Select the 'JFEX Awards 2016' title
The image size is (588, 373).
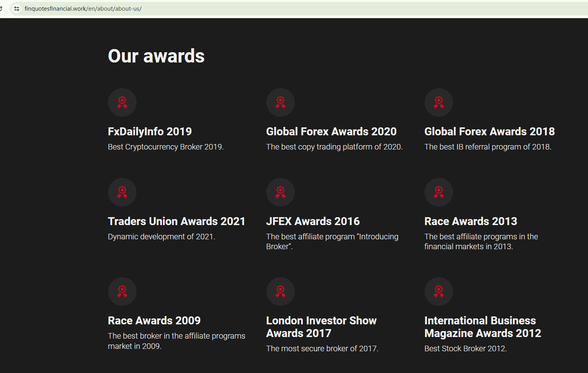tap(313, 221)
